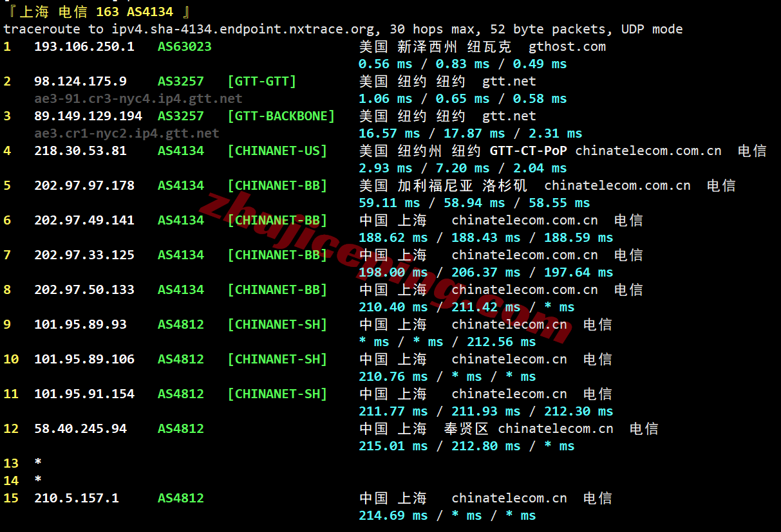Screen dimensions: 781x532
Task: Click '奉贤区' on hop 12
Action: pyautogui.click(x=467, y=428)
